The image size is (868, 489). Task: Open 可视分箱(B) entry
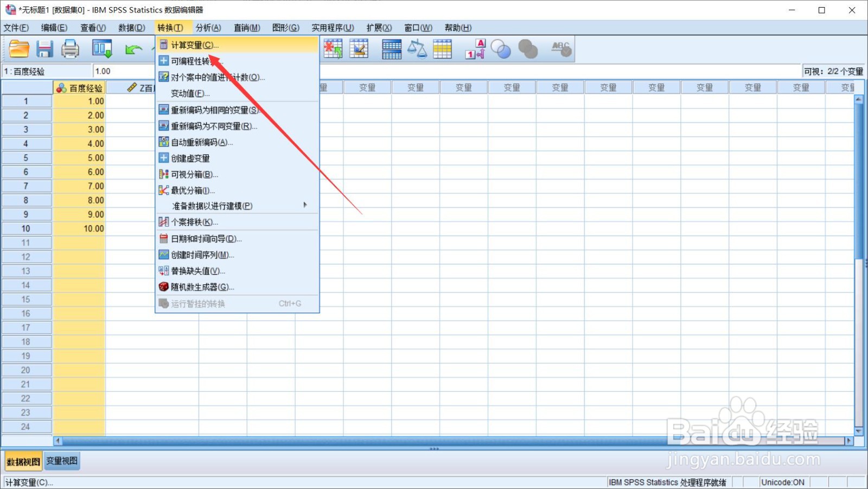[237, 174]
